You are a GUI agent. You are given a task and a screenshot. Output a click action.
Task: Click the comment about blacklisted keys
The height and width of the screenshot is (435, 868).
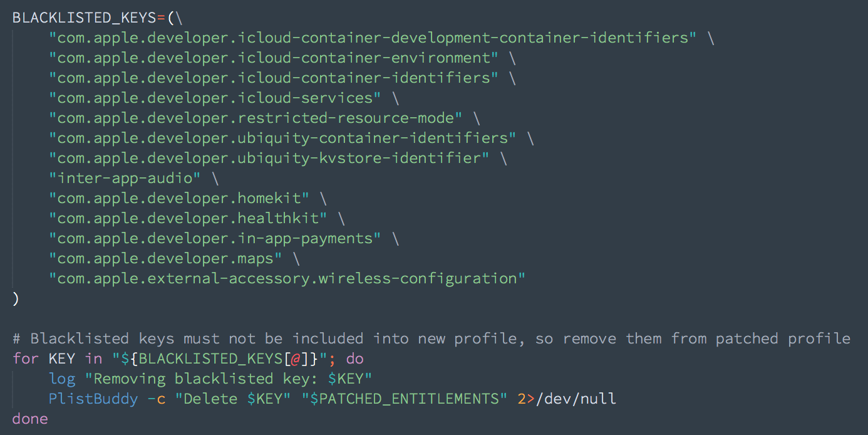(431, 338)
